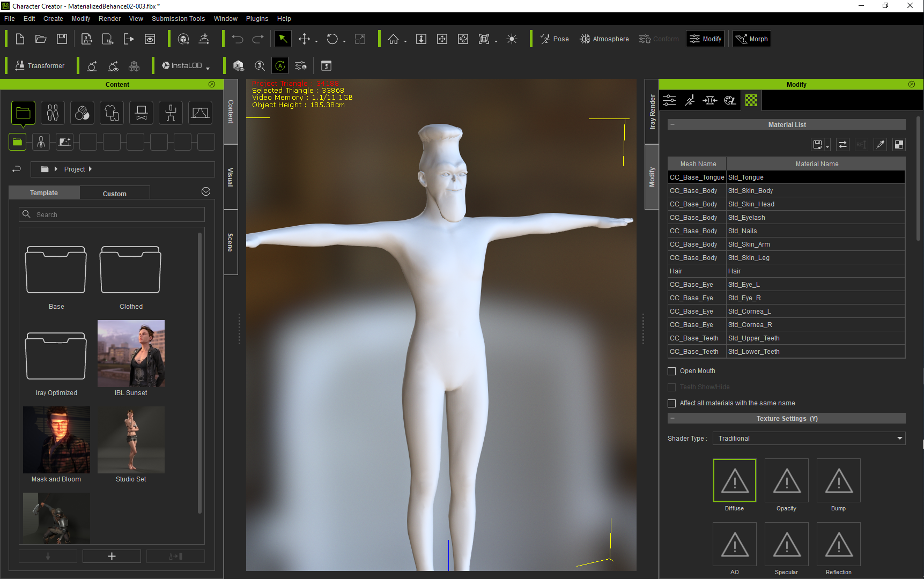Open the Modify menu
Screen dimensions: 924x579
point(81,19)
